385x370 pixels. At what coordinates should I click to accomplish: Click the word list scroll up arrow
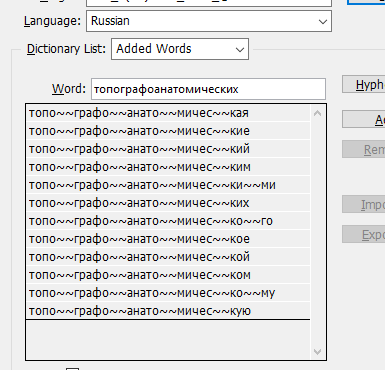[x=318, y=114]
